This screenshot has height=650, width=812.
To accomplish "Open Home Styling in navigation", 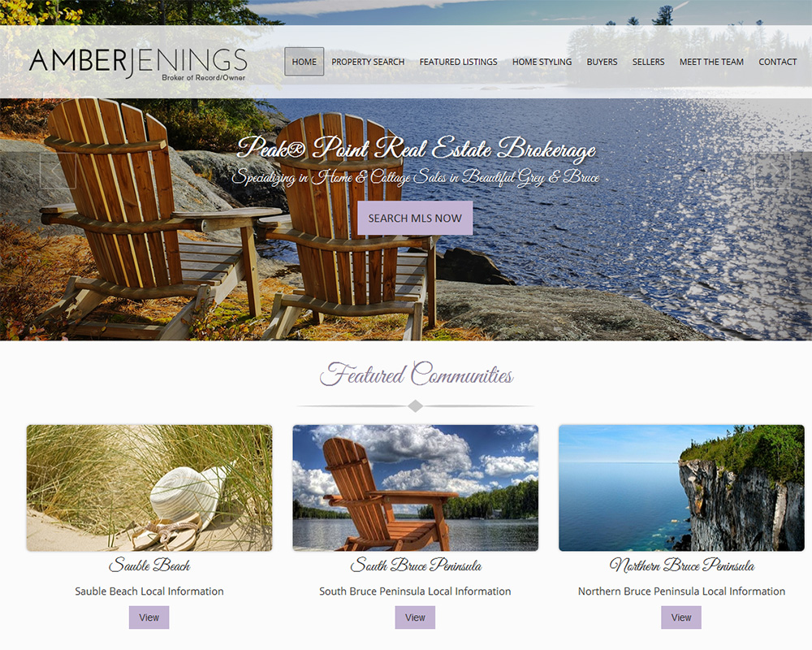I will click(542, 62).
